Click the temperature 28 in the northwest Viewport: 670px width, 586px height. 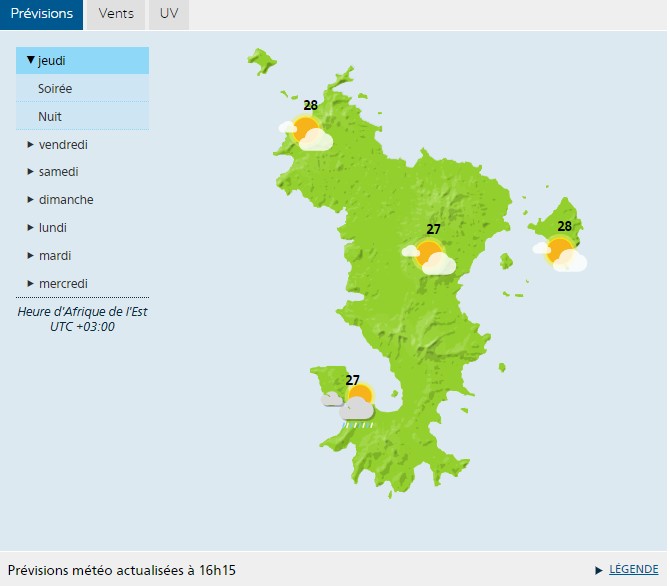coord(311,105)
